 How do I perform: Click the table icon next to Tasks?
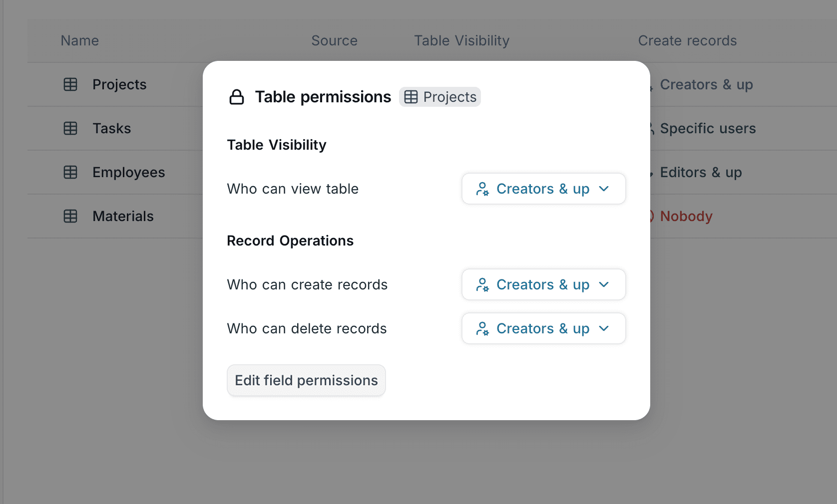click(x=70, y=128)
